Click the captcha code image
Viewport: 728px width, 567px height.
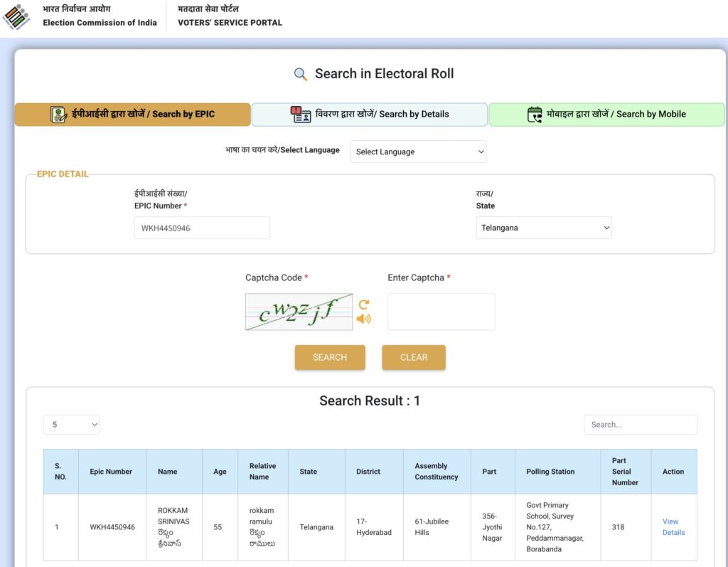click(x=299, y=312)
